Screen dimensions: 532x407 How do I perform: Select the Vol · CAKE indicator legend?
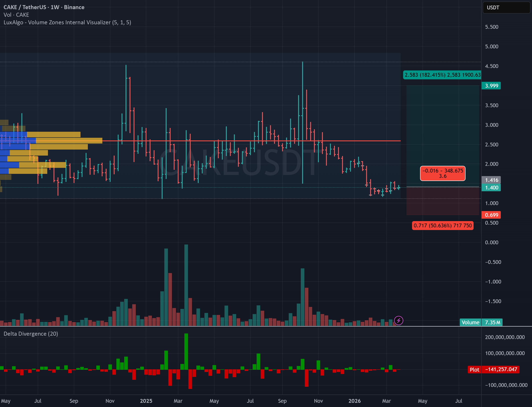click(x=16, y=15)
